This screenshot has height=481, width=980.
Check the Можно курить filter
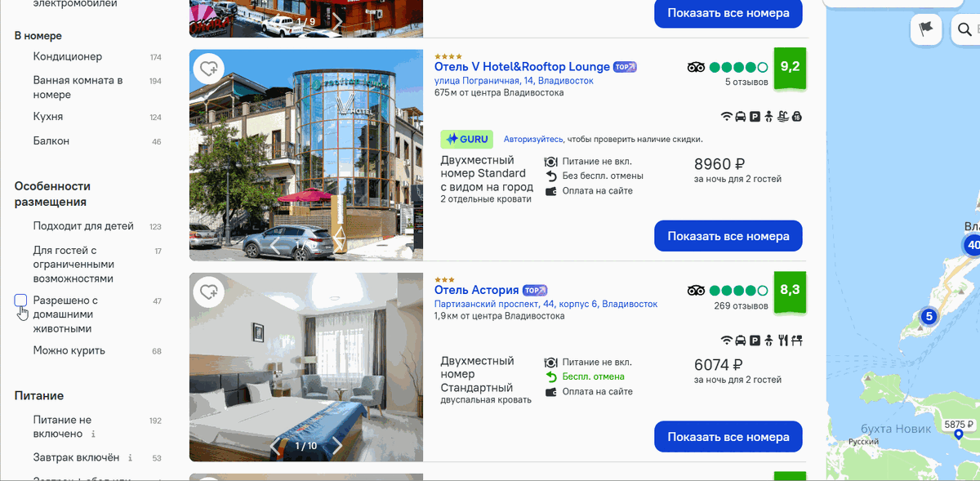(69, 350)
